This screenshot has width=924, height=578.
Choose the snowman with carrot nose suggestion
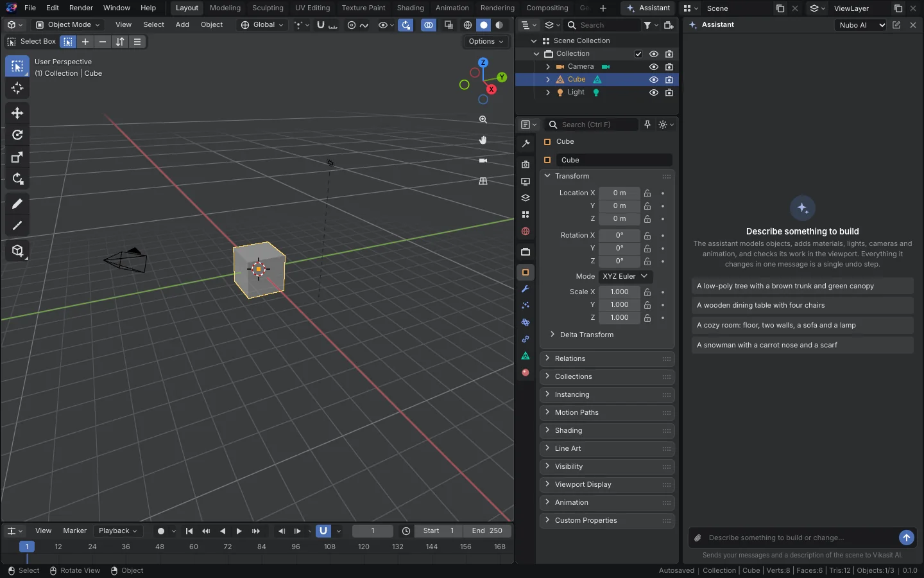click(802, 345)
